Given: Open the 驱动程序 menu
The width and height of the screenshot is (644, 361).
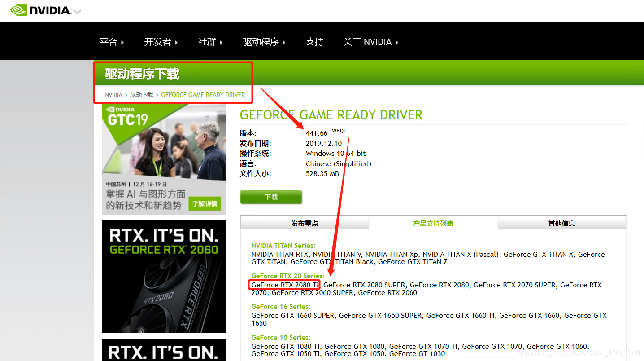Looking at the screenshot, I should pos(264,42).
